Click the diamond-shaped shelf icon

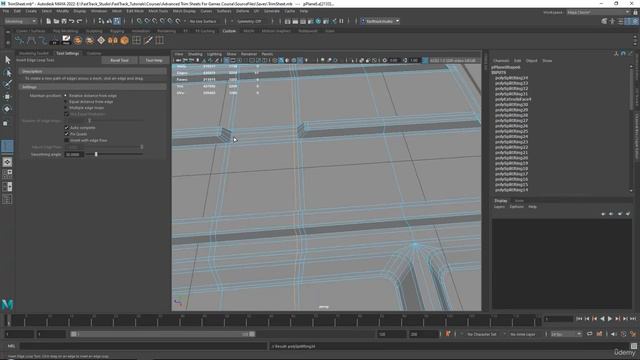101,40
